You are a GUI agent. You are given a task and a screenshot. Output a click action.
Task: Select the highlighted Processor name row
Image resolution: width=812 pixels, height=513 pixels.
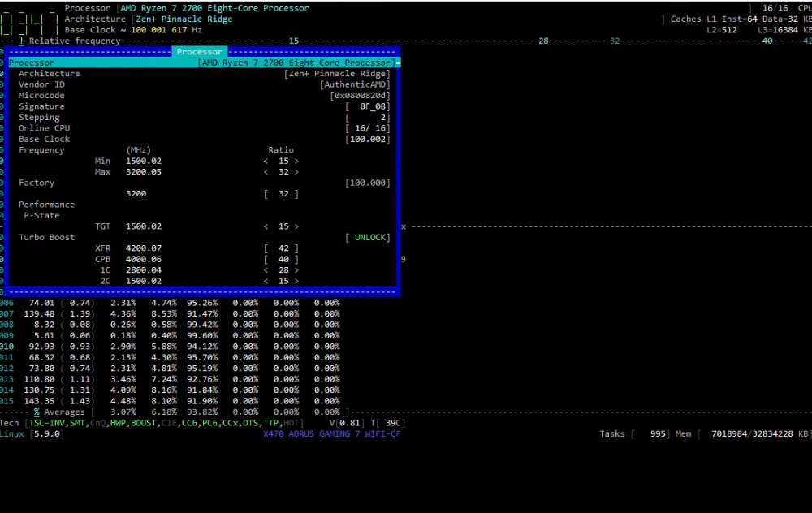pos(205,63)
